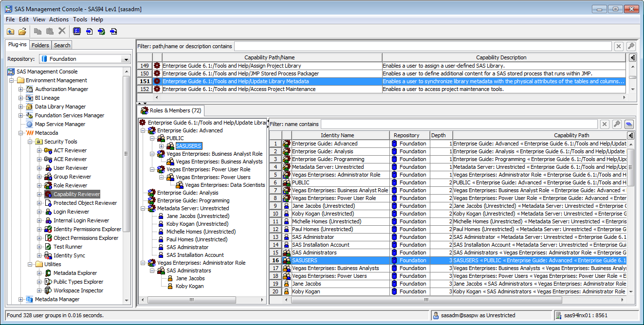The image size is (644, 325).
Task: Click the last blue-arrow document toolbar icon
Action: (x=113, y=31)
